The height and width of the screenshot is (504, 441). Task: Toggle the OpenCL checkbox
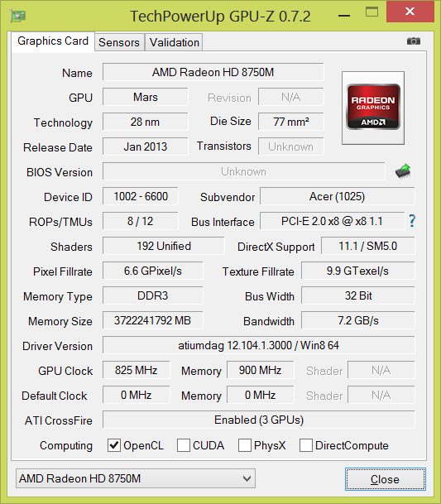pyautogui.click(x=114, y=445)
